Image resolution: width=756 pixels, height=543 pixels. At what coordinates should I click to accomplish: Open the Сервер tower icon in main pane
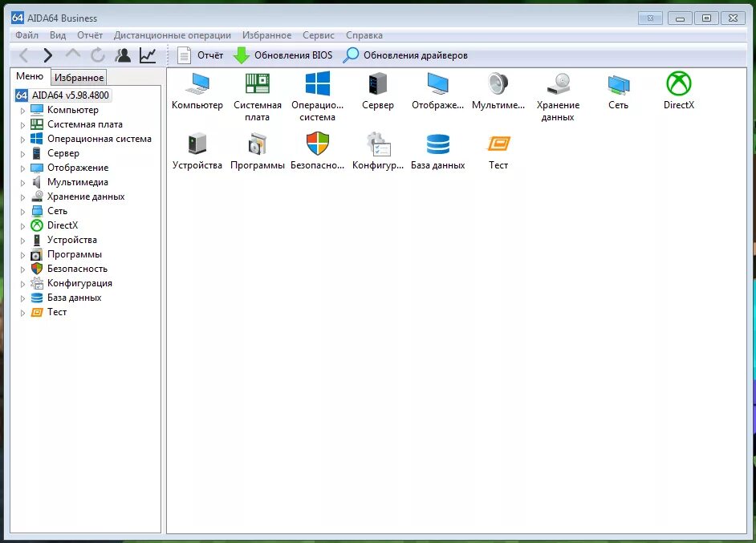377,83
